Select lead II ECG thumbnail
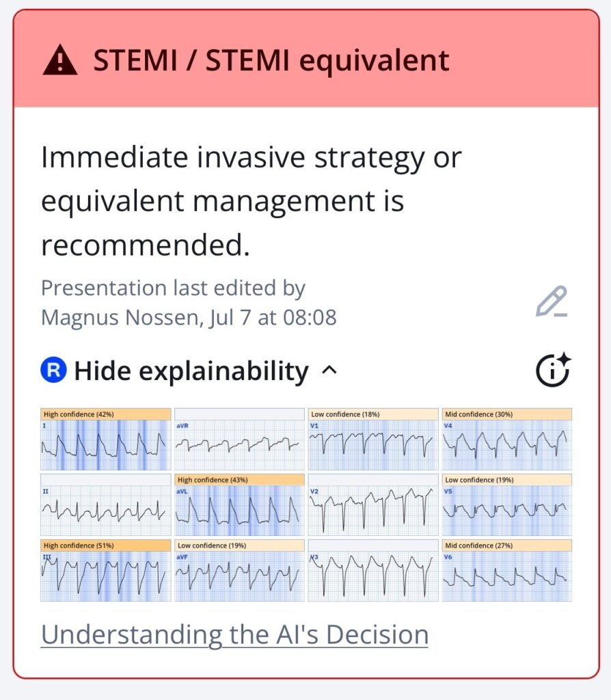The width and height of the screenshot is (611, 700). click(106, 504)
